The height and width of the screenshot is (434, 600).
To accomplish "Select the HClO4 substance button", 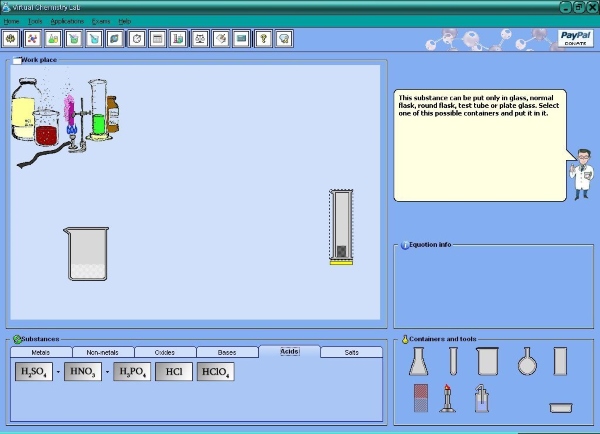I will click(x=215, y=372).
